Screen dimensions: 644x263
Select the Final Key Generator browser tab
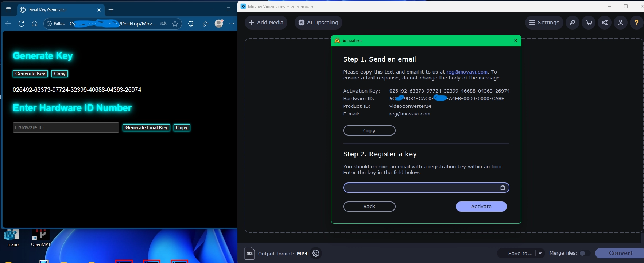(58, 10)
